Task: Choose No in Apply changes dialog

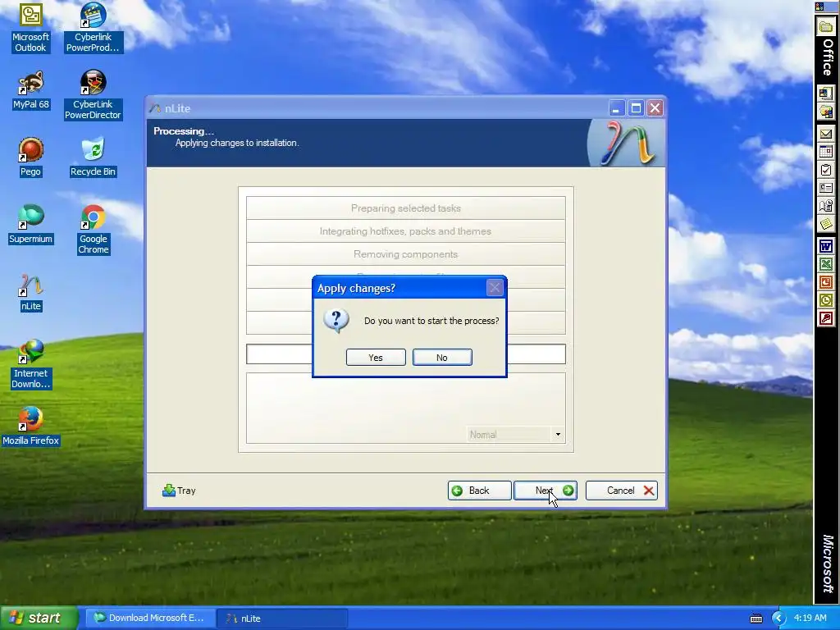Action: click(442, 358)
